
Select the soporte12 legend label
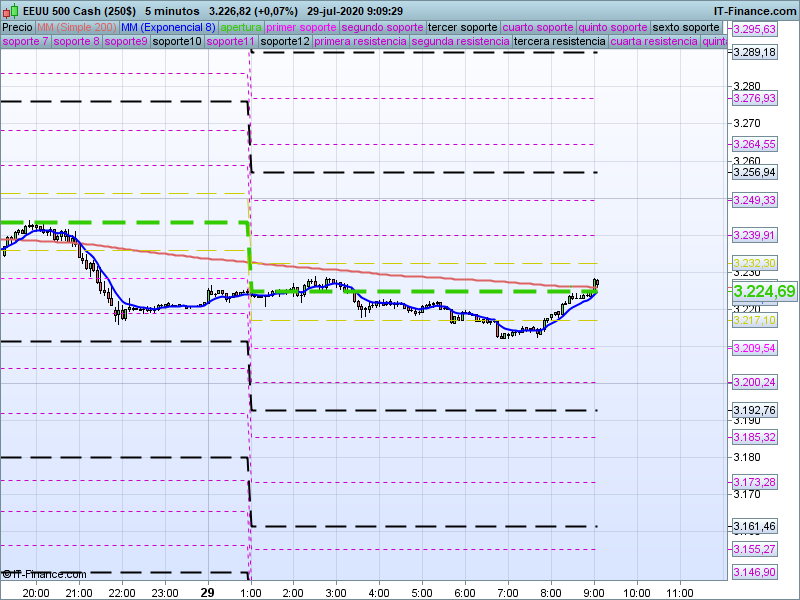[x=285, y=42]
